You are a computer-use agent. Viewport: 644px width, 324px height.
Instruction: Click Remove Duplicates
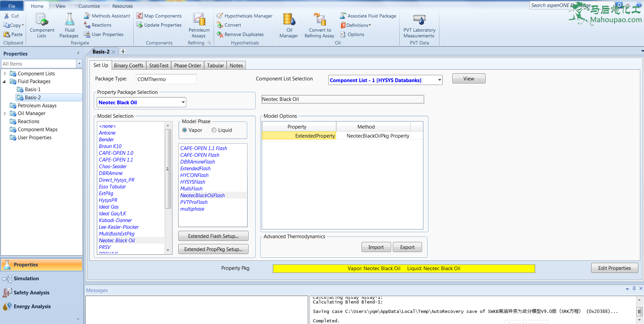240,34
